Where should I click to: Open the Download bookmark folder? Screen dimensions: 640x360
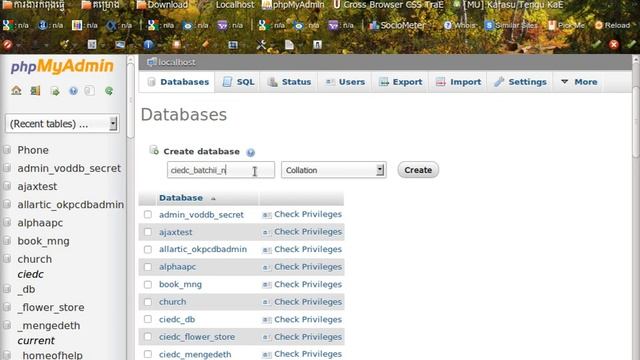coord(162,5)
